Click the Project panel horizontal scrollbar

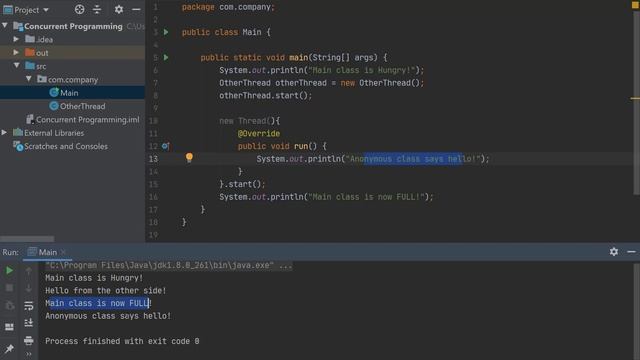pos(27,238)
